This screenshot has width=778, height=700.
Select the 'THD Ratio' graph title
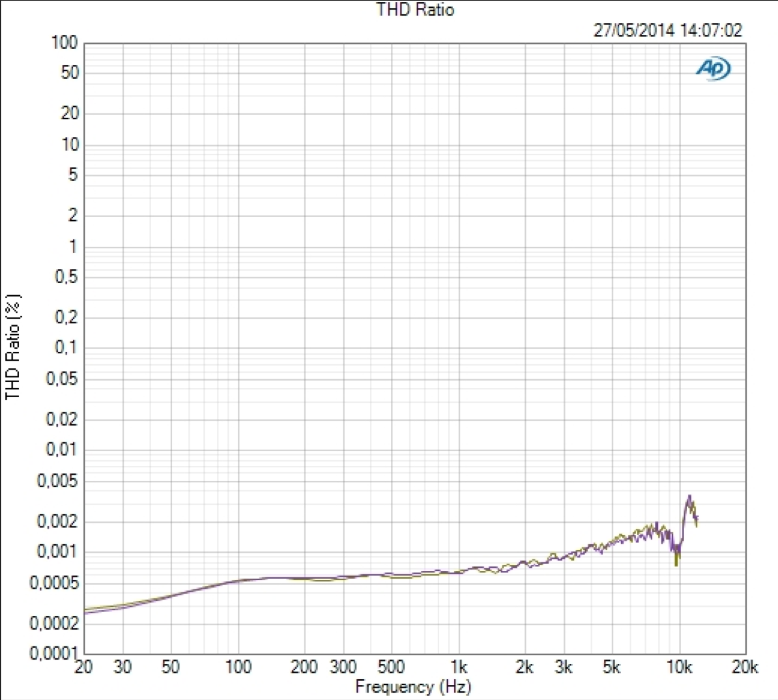coord(415,9)
